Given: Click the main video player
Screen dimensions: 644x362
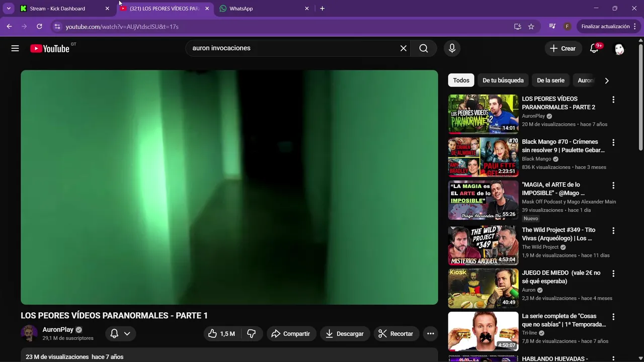Looking at the screenshot, I should (229, 187).
